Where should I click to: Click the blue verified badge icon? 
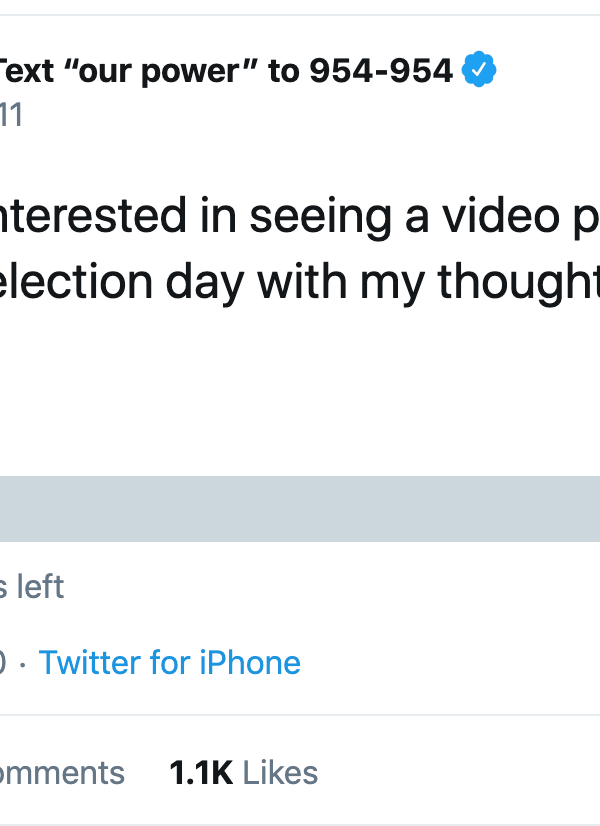(x=480, y=71)
